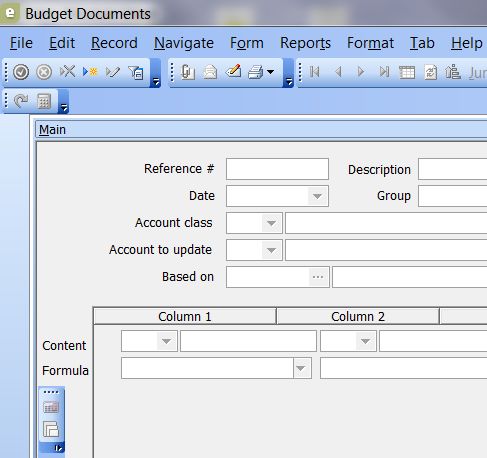Open the printer options dropdown arrow
The image size is (487, 458).
(x=271, y=72)
